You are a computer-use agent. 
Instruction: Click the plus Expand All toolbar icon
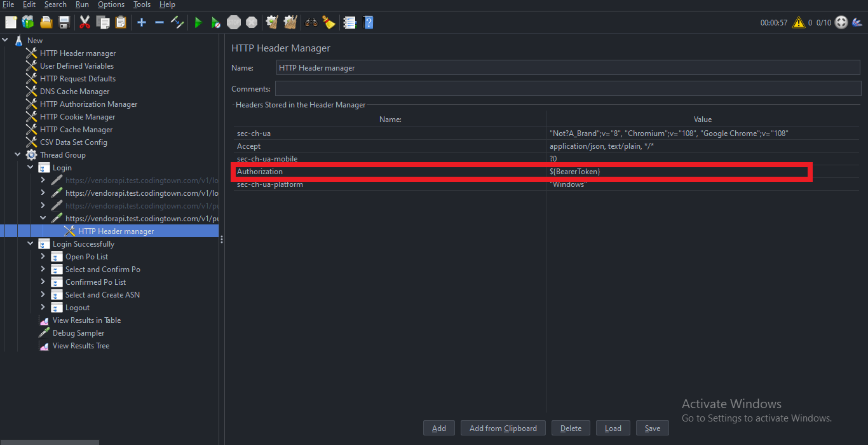[142, 22]
